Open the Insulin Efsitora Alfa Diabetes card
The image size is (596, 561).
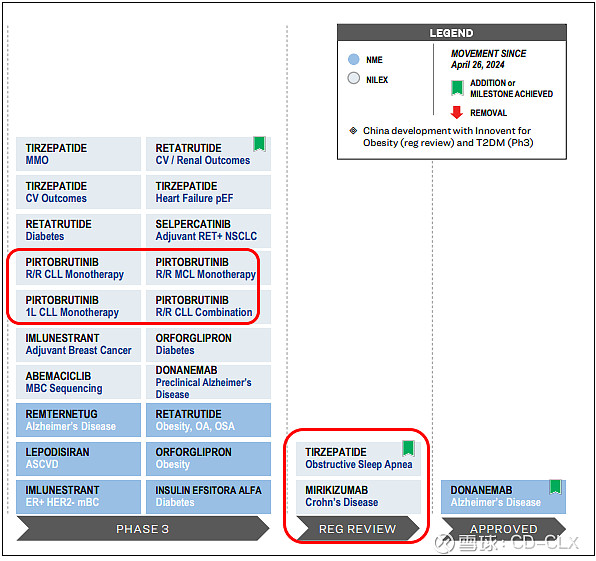[208, 496]
